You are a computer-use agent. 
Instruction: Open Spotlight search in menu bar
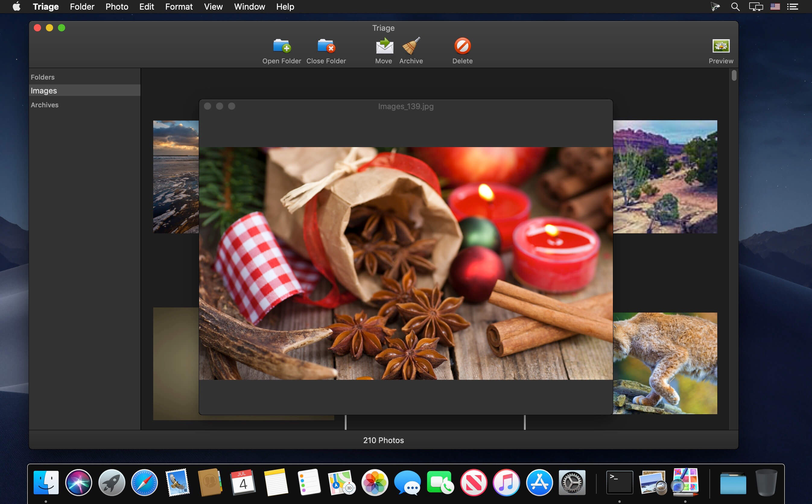[735, 7]
